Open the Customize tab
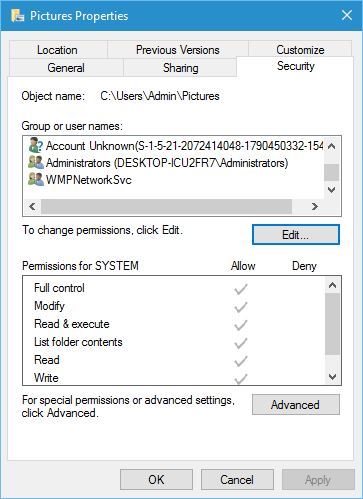 pyautogui.click(x=300, y=50)
